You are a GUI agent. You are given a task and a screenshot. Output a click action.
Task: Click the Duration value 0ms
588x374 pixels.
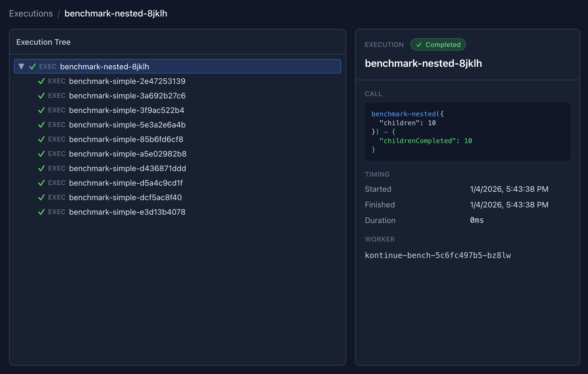click(x=477, y=220)
